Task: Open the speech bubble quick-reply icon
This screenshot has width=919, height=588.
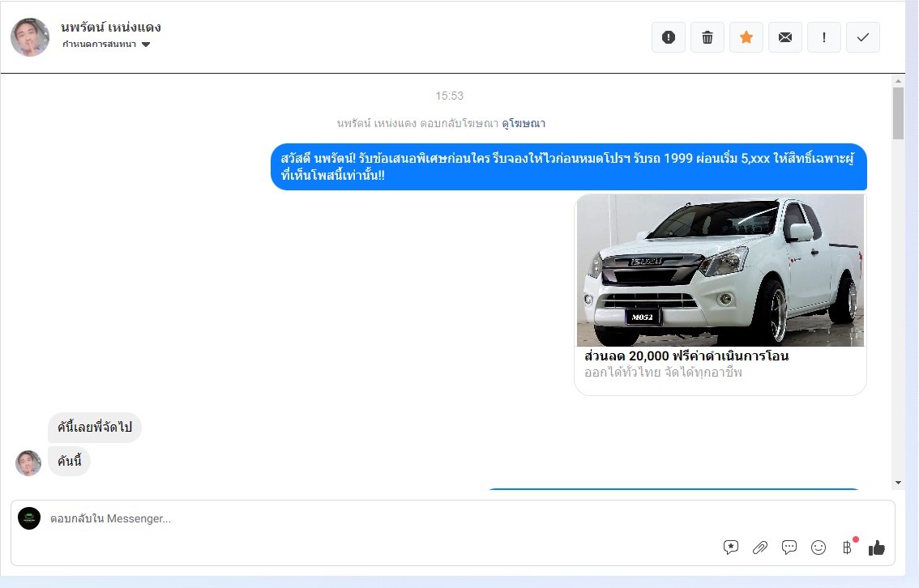Action: [x=789, y=548]
